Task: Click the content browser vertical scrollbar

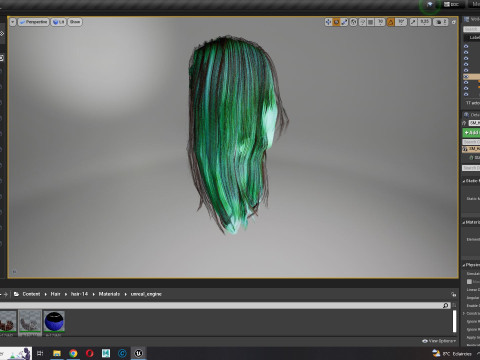Action: (454, 321)
